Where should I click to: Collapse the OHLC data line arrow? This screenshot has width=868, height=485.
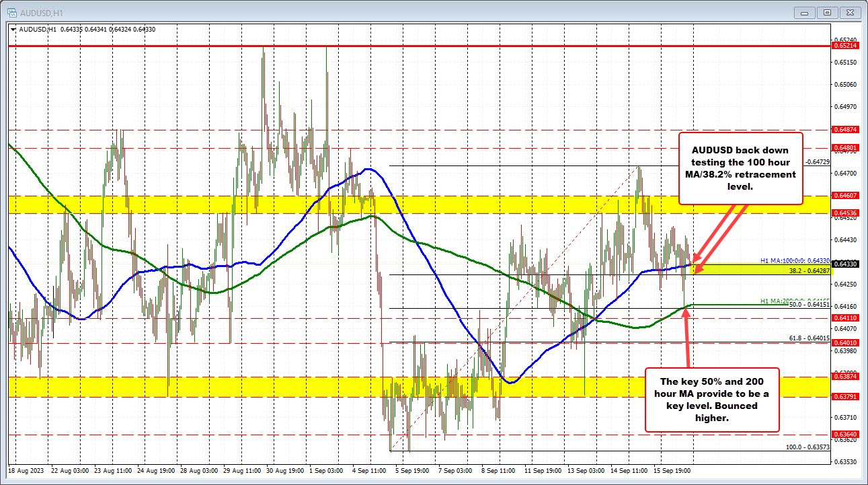coord(13,30)
